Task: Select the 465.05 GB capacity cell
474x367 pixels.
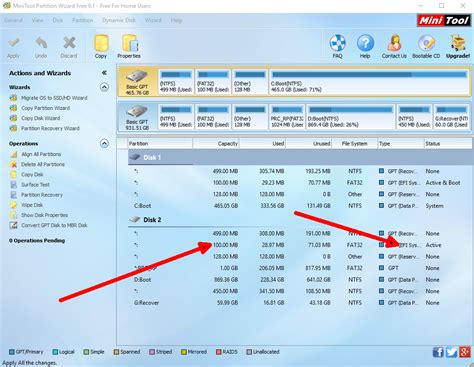Action: (226, 206)
